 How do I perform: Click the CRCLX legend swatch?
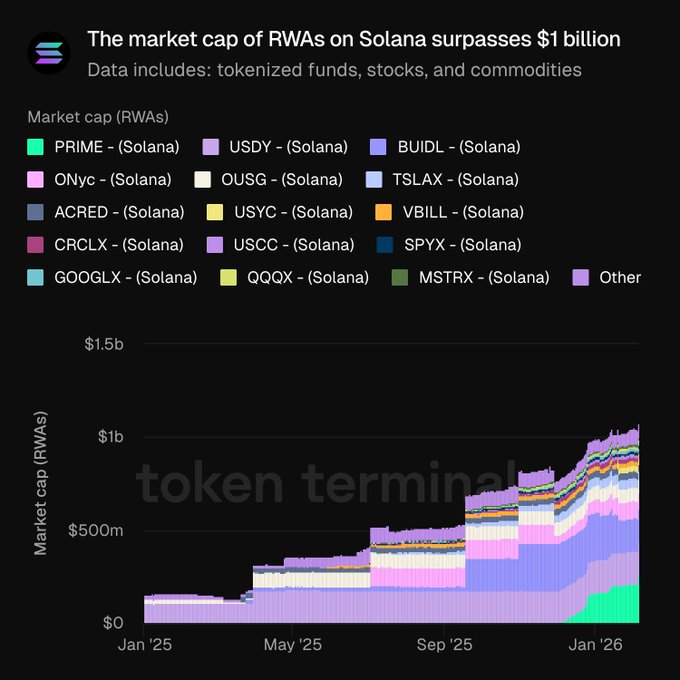(36, 245)
